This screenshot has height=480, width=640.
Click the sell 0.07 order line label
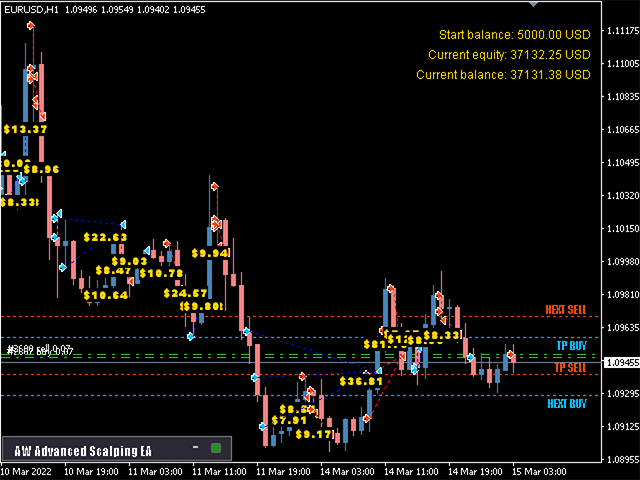pyautogui.click(x=40, y=350)
